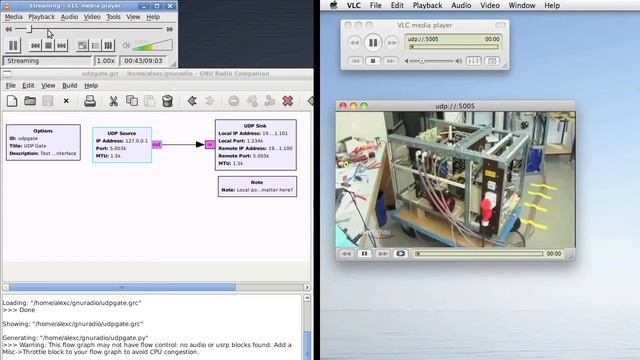
Task: Mute audio via speaker icon in Streaming VLC
Action: (126, 45)
